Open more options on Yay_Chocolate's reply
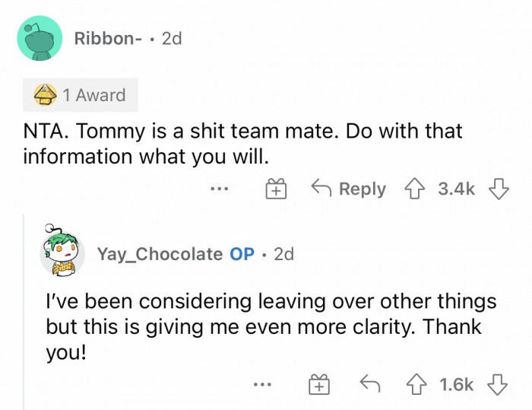Screen dimensions: 532x410 click(262, 386)
